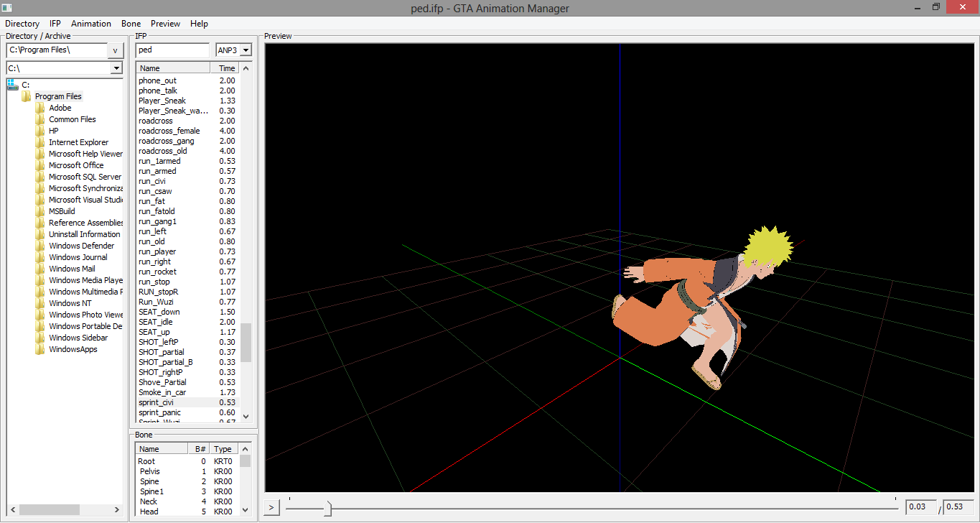
Task: Select the Program Files folder
Action: coord(58,96)
